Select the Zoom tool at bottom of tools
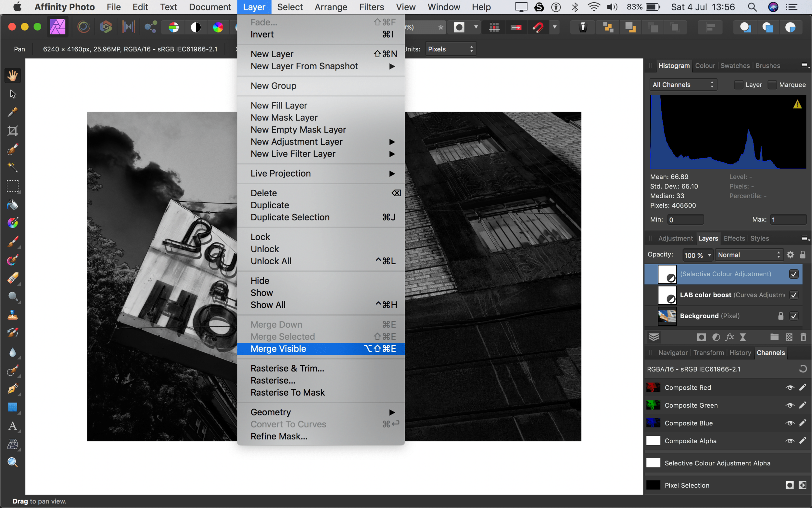Image resolution: width=812 pixels, height=508 pixels. pos(12,462)
